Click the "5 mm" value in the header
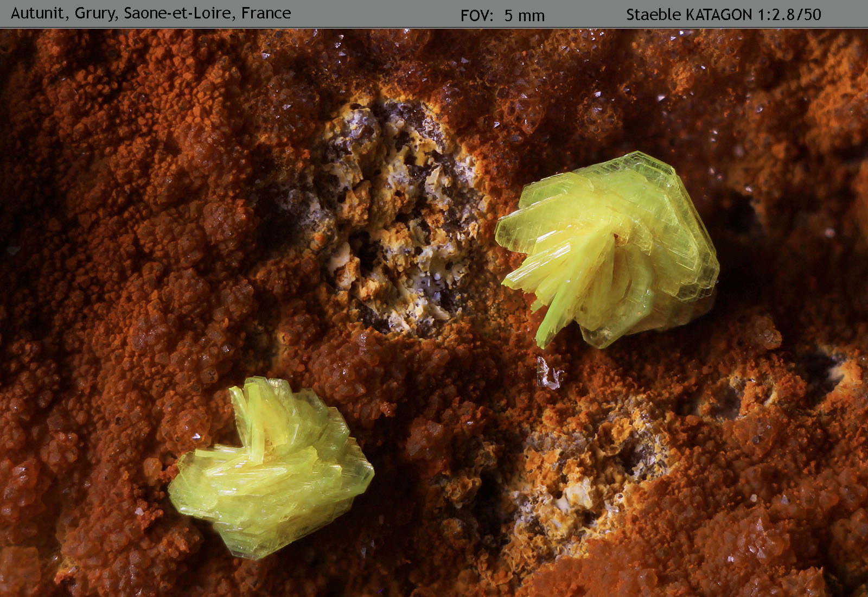The height and width of the screenshot is (597, 868). 524,15
